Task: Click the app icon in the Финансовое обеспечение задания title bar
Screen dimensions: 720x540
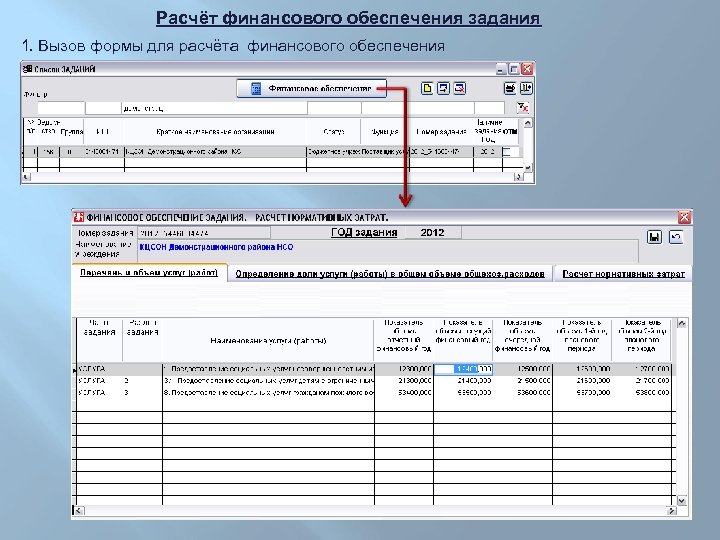Action: tap(79, 217)
